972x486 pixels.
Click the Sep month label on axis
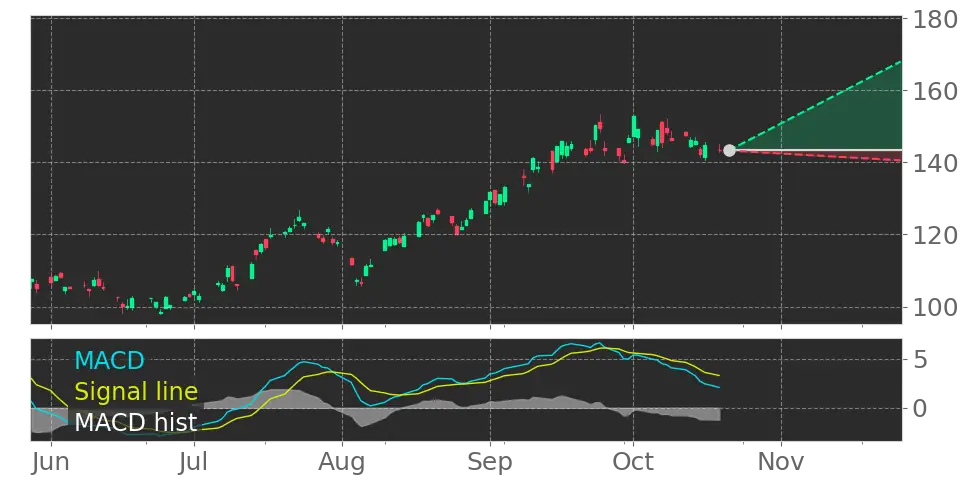click(490, 462)
